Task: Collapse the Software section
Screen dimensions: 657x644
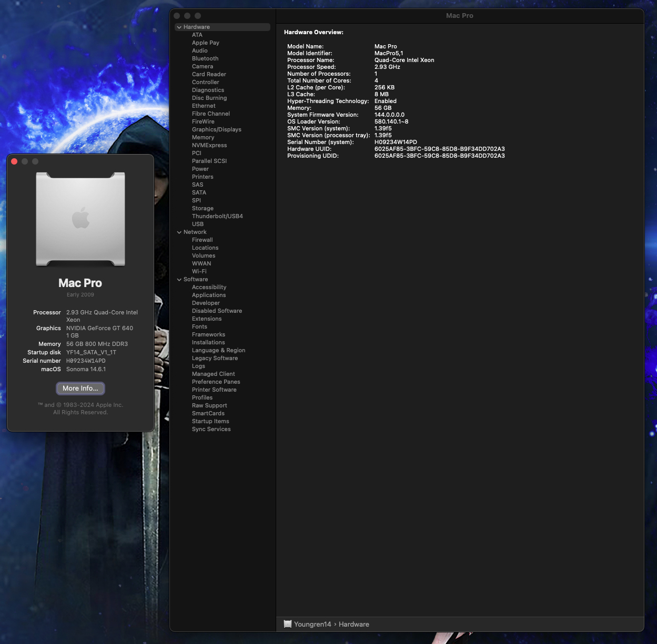Action: [x=179, y=279]
